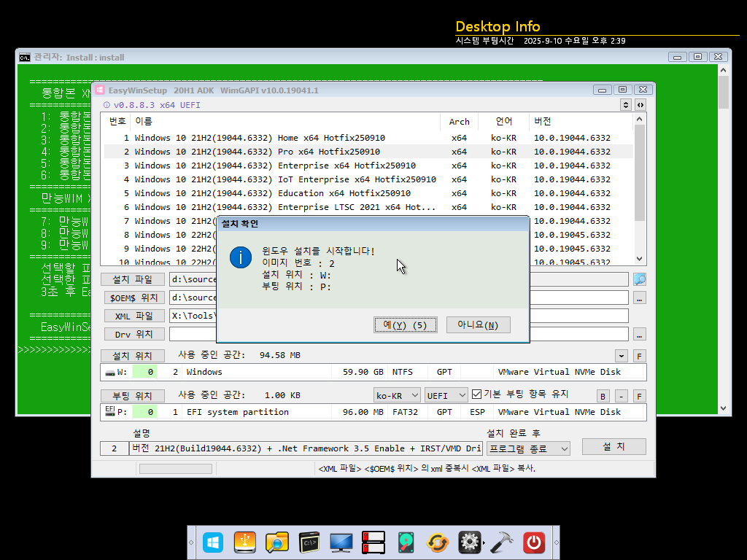Open the UEFI boot mode dropdown
Viewport: 747px width, 560px height.
coord(446,395)
